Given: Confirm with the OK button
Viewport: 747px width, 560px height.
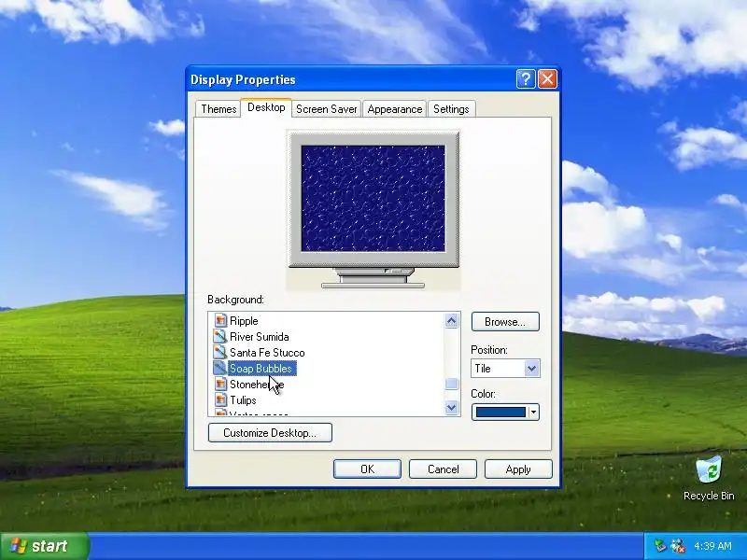Looking at the screenshot, I should 367,469.
